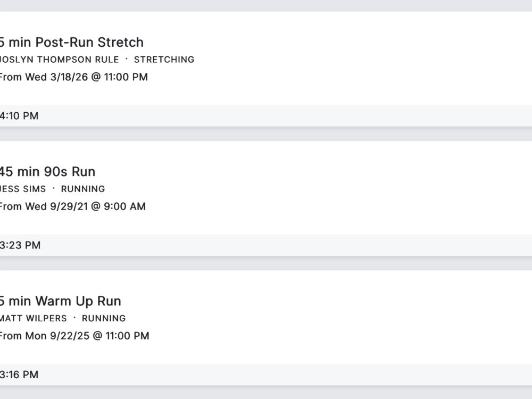Click the date From Wed 9/29/21 @ 9:00 AM
Image resolution: width=532 pixels, height=399 pixels.
pyautogui.click(x=72, y=206)
